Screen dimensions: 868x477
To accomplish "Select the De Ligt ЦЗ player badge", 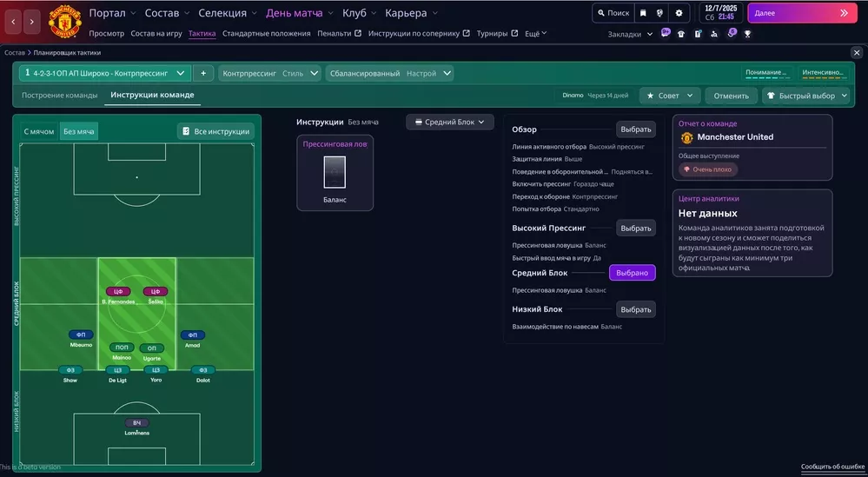I will 118,370.
